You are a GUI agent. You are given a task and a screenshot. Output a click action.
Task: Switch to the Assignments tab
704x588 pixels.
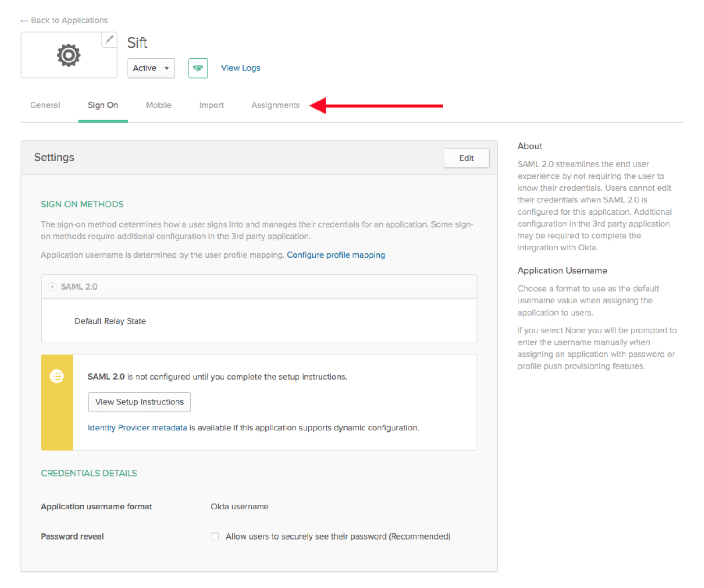276,105
